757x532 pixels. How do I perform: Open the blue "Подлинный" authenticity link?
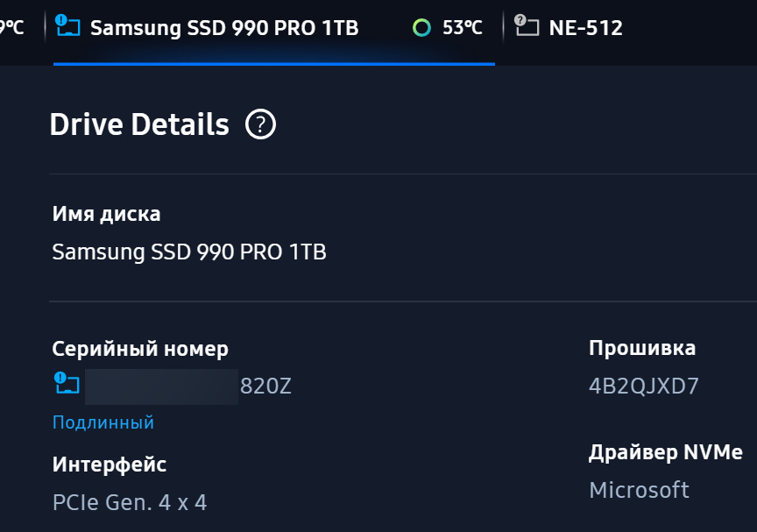click(103, 422)
